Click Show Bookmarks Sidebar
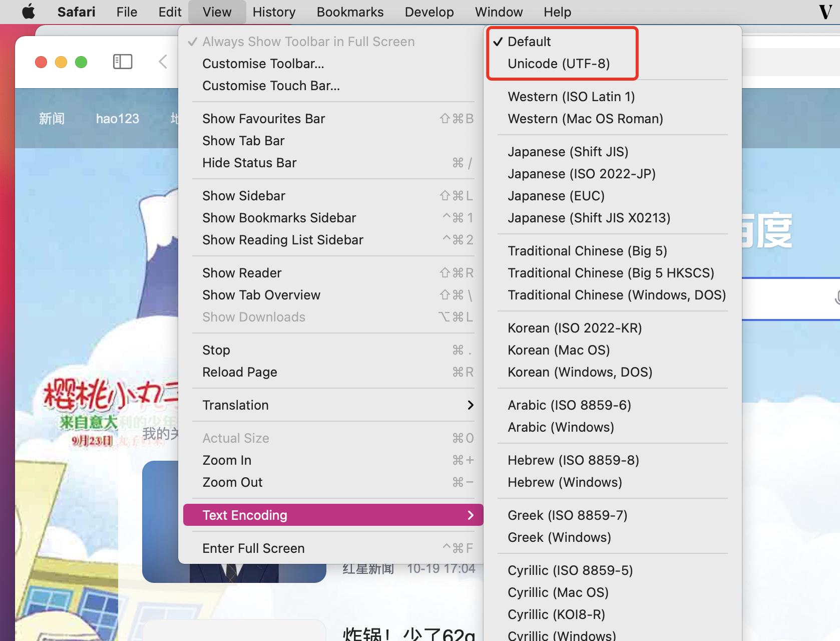Image resolution: width=840 pixels, height=641 pixels. coord(279,218)
